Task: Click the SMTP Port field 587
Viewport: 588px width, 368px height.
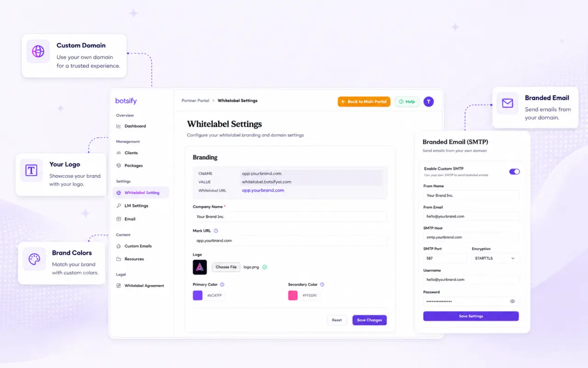Action: (x=445, y=258)
